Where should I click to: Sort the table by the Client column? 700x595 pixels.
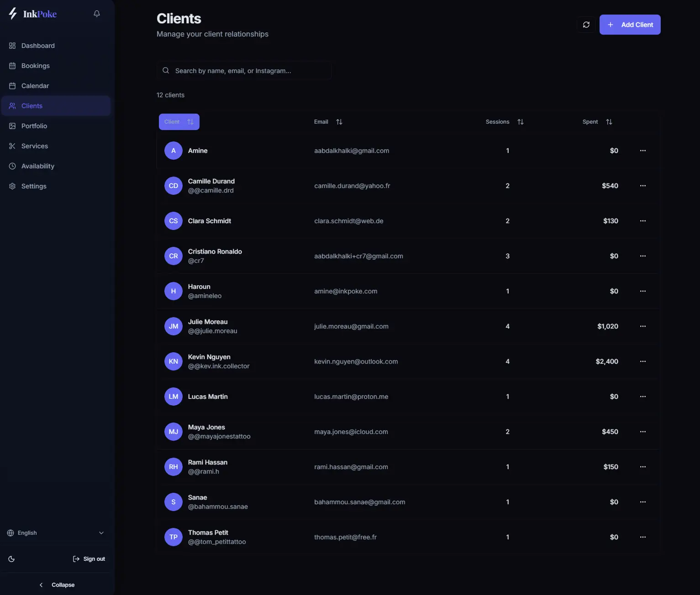coord(179,122)
